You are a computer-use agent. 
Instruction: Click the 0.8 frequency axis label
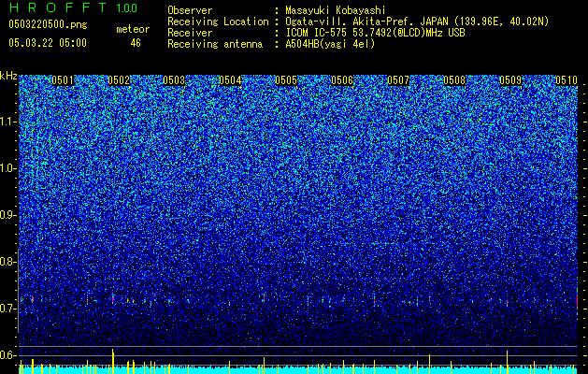click(x=7, y=262)
